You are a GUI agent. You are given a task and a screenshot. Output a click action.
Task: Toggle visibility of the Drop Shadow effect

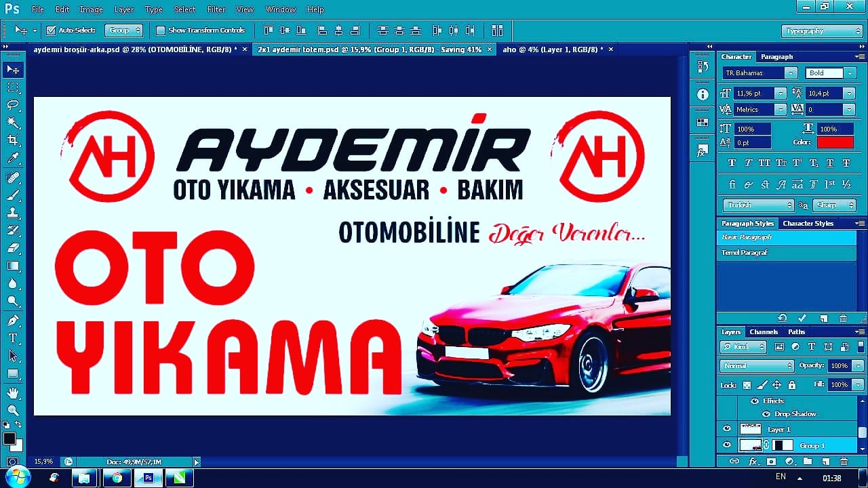(x=766, y=414)
